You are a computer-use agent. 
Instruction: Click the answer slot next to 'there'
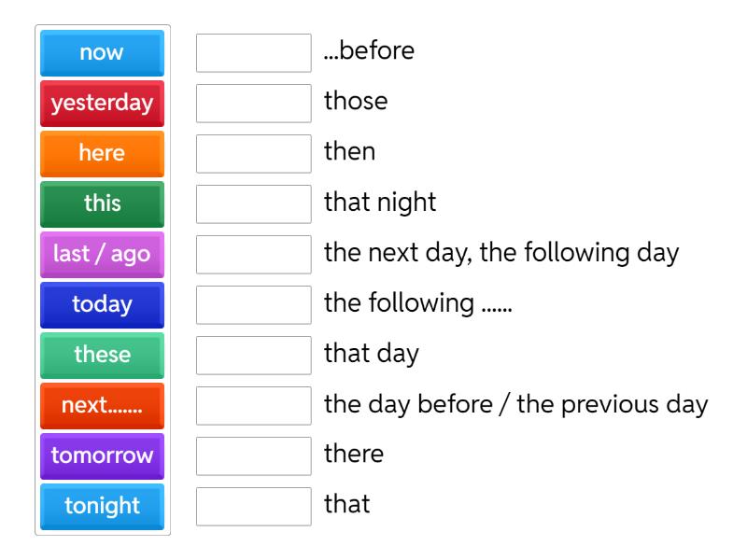254,456
